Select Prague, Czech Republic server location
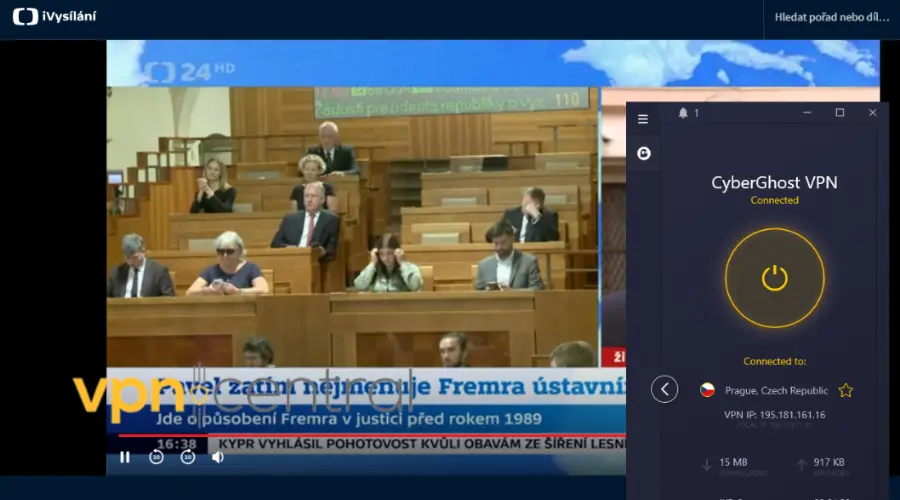The image size is (900, 500). coord(776,390)
